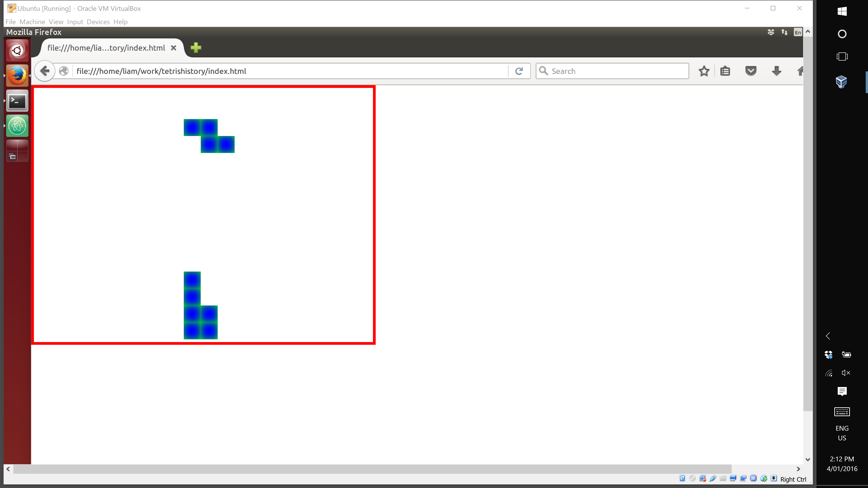This screenshot has height=488, width=868.
Task: Click the Firefox back navigation button
Action: point(45,71)
